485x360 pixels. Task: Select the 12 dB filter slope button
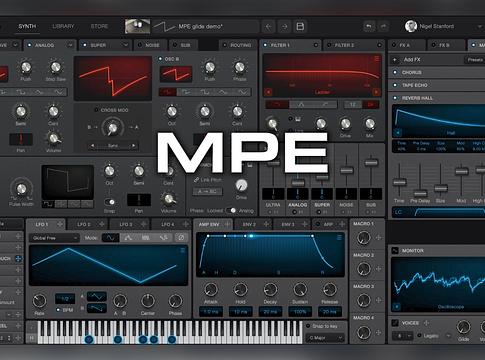352,105
